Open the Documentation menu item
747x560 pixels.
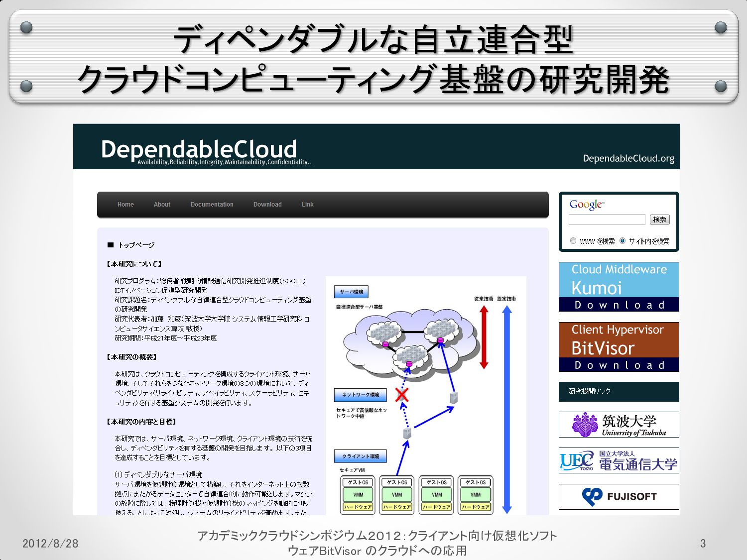[x=212, y=205]
